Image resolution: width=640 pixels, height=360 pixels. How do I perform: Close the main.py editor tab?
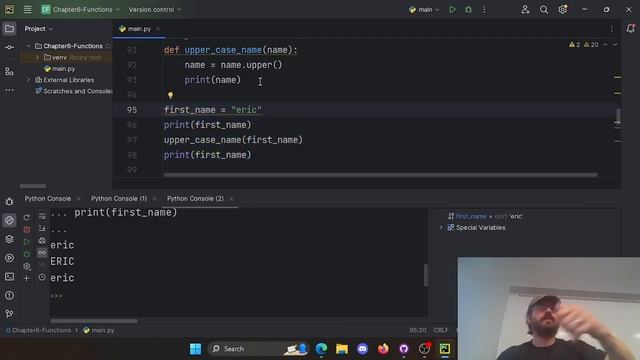coord(158,29)
